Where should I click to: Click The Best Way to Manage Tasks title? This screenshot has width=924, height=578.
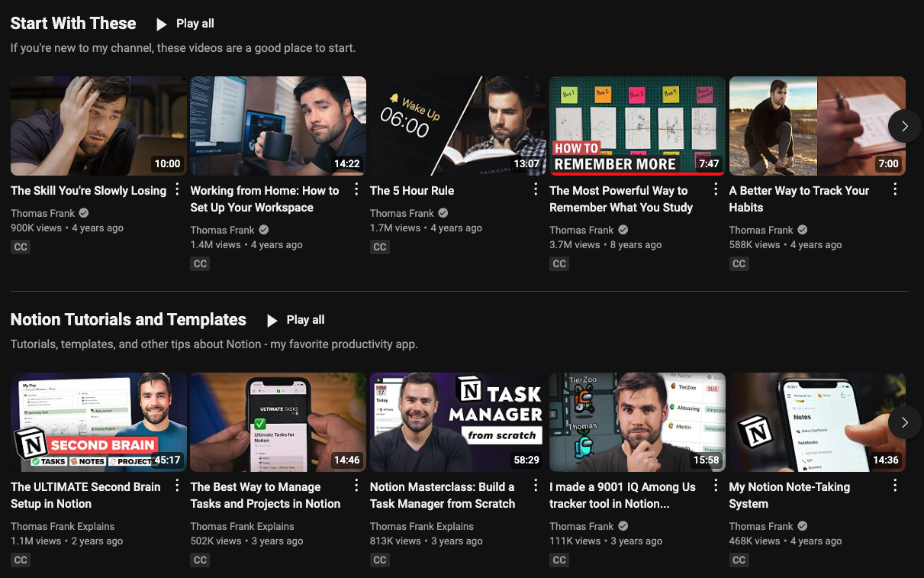265,495
